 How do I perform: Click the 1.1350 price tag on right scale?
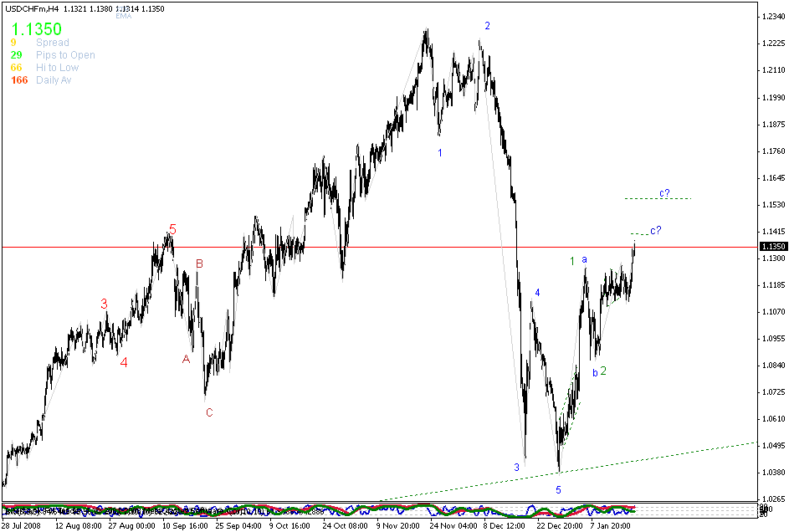(771, 245)
